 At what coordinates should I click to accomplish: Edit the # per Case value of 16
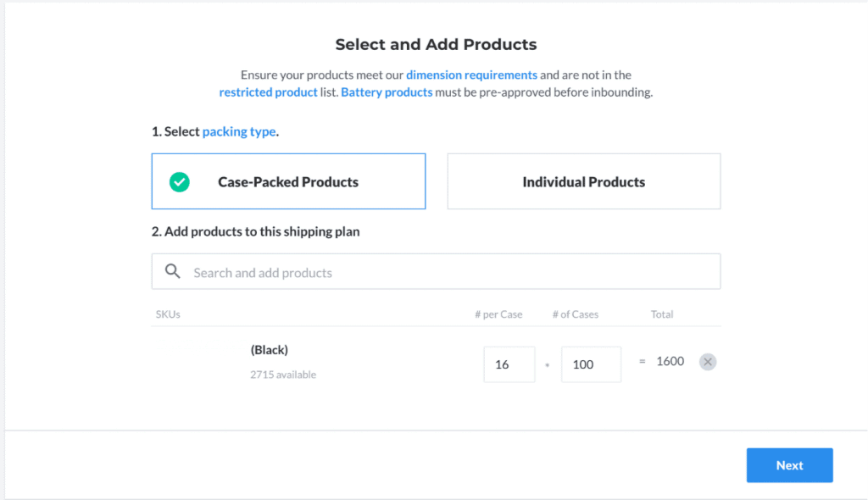[x=509, y=364]
